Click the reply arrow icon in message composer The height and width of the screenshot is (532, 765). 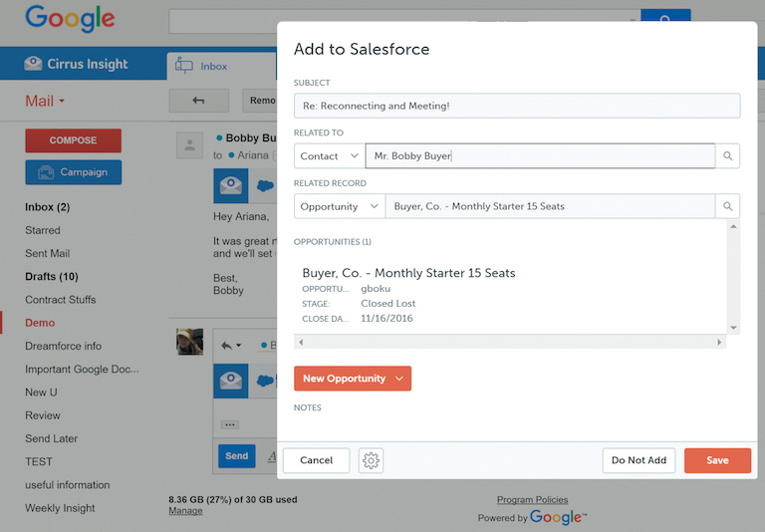coord(227,346)
